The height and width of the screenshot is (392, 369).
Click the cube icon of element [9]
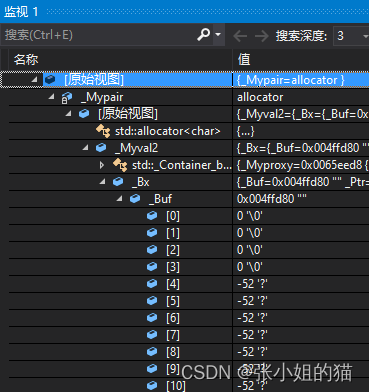pos(152,368)
